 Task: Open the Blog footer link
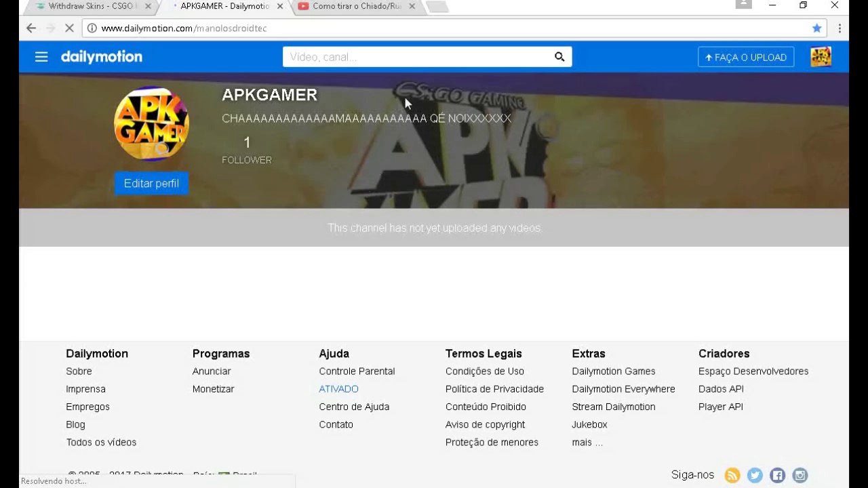[x=75, y=424]
